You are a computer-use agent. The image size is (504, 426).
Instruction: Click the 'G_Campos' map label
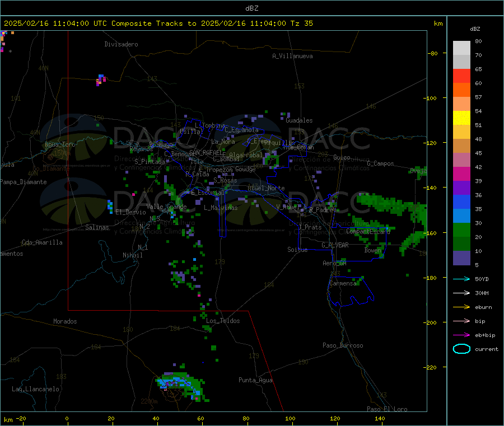[380, 163]
